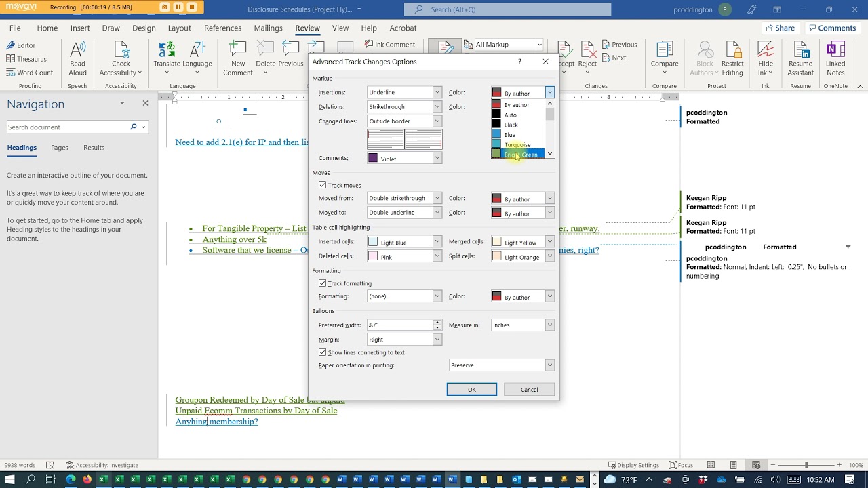Open the Hide Ink tool
The height and width of the screenshot is (488, 868).
click(x=766, y=59)
